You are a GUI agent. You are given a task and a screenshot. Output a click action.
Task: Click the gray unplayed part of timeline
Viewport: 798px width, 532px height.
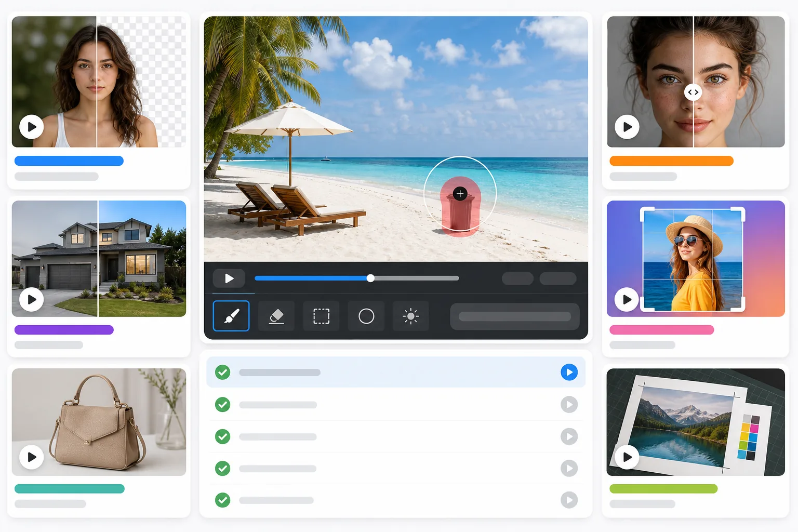tap(416, 278)
